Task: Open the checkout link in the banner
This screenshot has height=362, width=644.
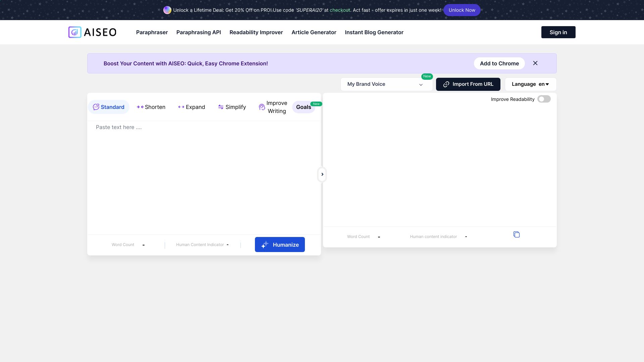Action: (x=340, y=10)
